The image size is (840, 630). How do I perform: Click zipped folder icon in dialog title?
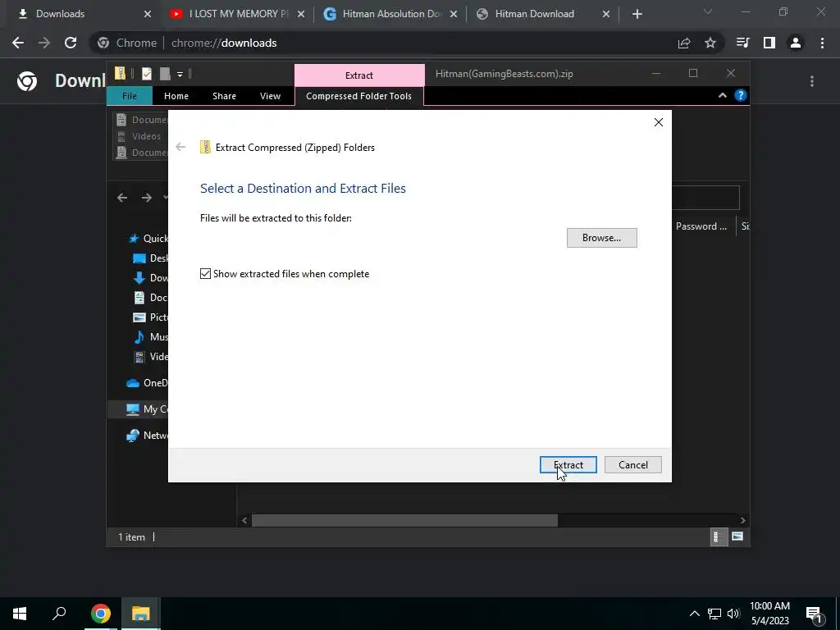tap(205, 147)
